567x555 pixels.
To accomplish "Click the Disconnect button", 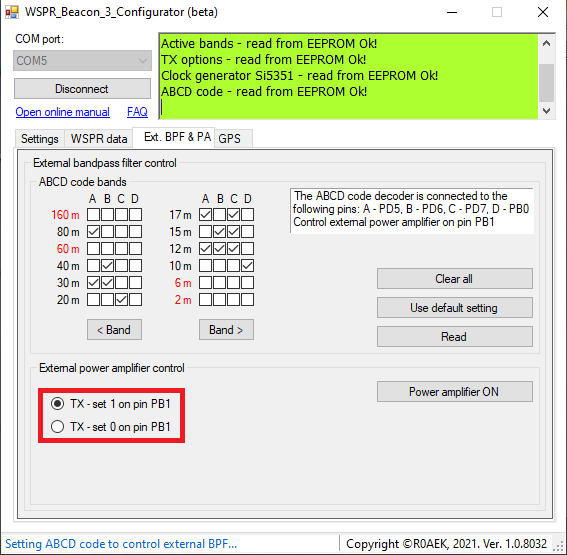I will tap(82, 89).
